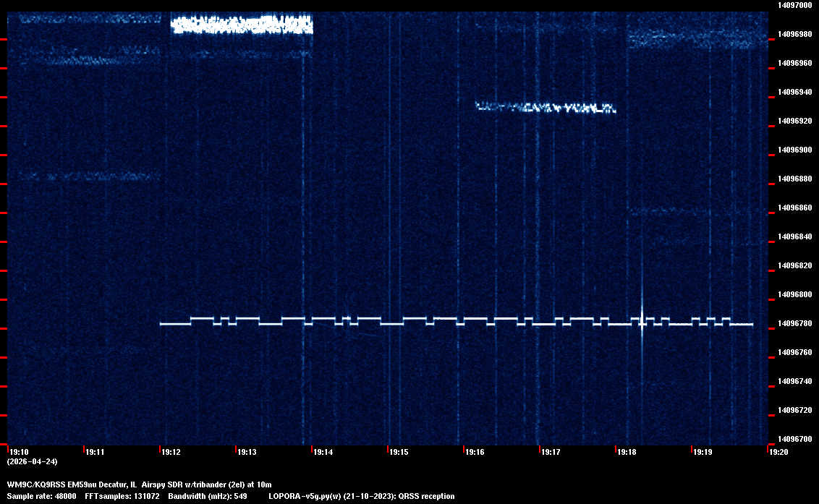Click the 'Sample rate: 48000' text
The image size is (819, 504).
tap(42, 496)
